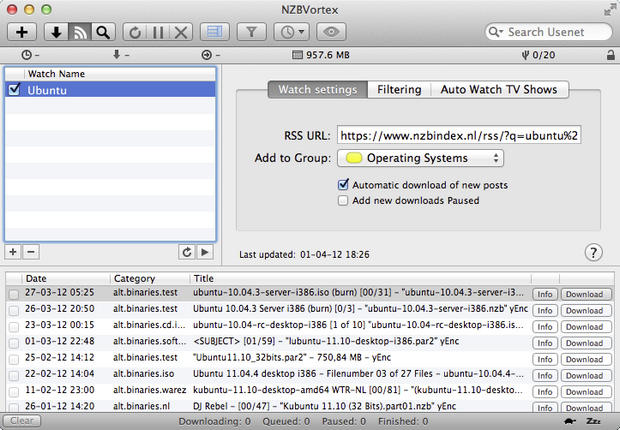Add a new watch with the plus button
Screen dimensions: 620x430
click(13, 252)
